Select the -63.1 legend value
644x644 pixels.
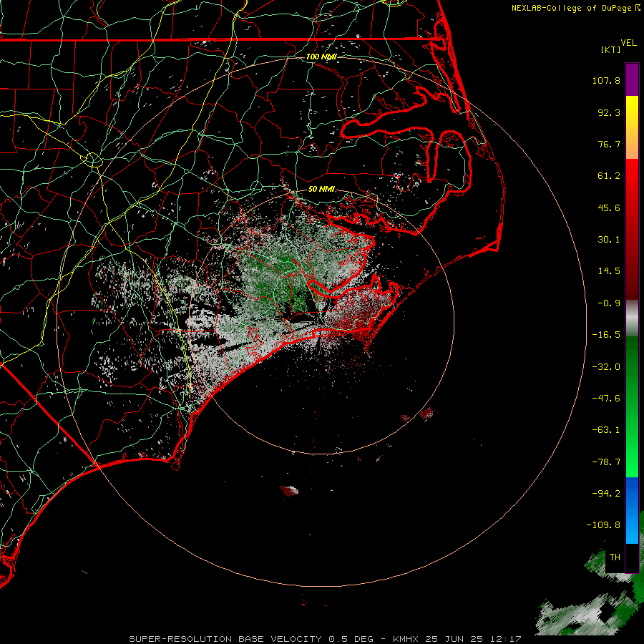point(606,430)
